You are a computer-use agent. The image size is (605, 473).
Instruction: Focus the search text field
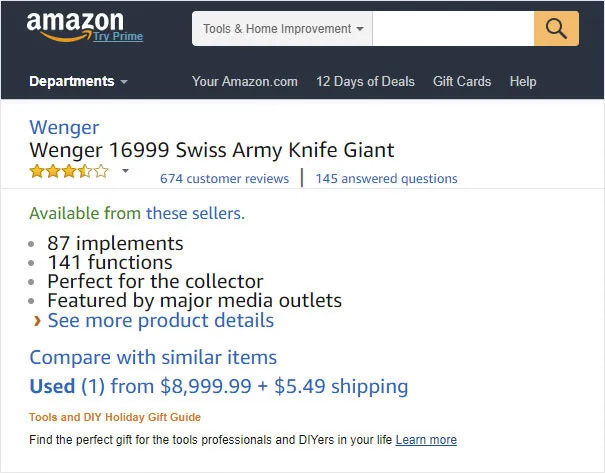pos(453,29)
